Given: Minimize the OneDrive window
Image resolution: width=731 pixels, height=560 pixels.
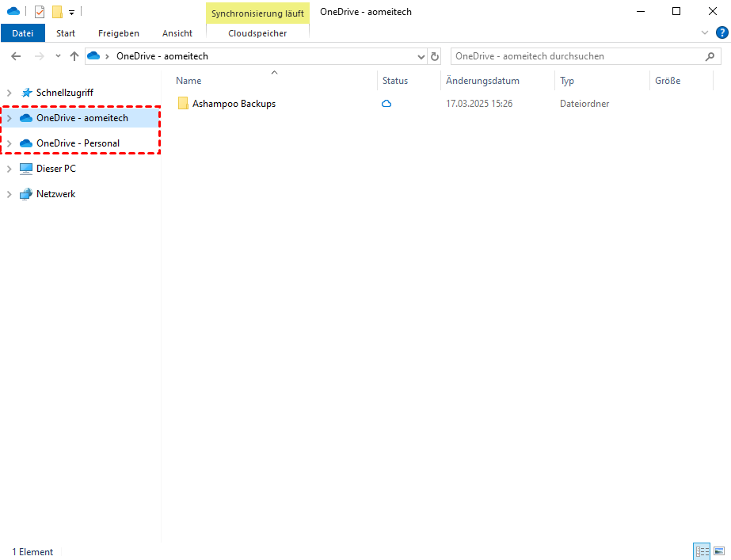Looking at the screenshot, I should point(641,11).
